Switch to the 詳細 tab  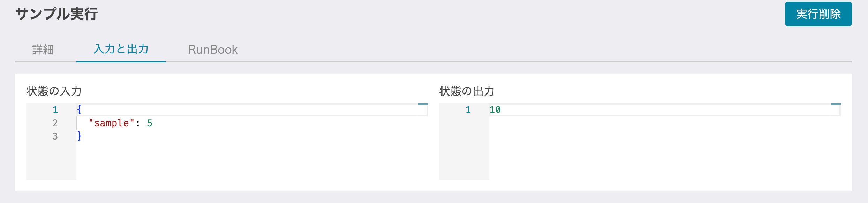coord(43,50)
